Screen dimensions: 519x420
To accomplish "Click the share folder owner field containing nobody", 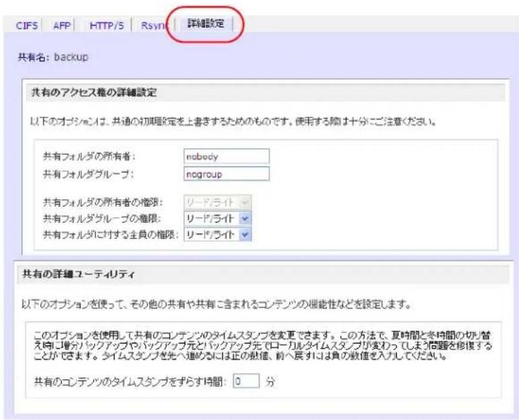I will tap(227, 156).
